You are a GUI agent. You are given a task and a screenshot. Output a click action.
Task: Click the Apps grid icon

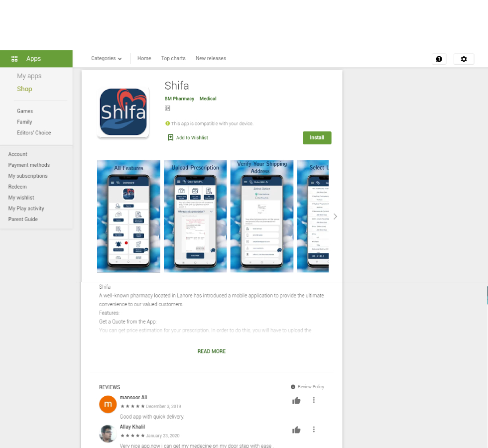click(x=14, y=59)
